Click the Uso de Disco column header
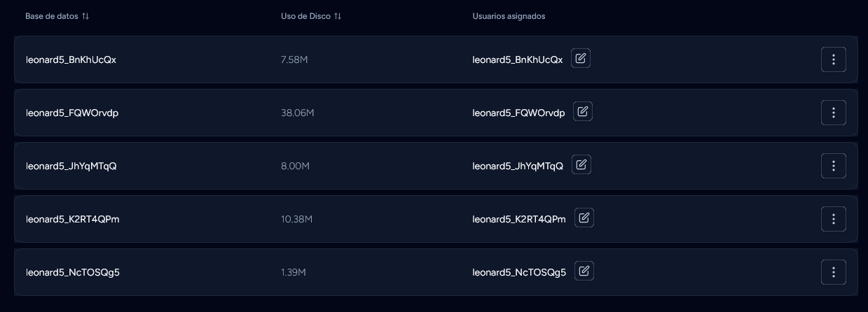The image size is (868, 312). [x=305, y=16]
